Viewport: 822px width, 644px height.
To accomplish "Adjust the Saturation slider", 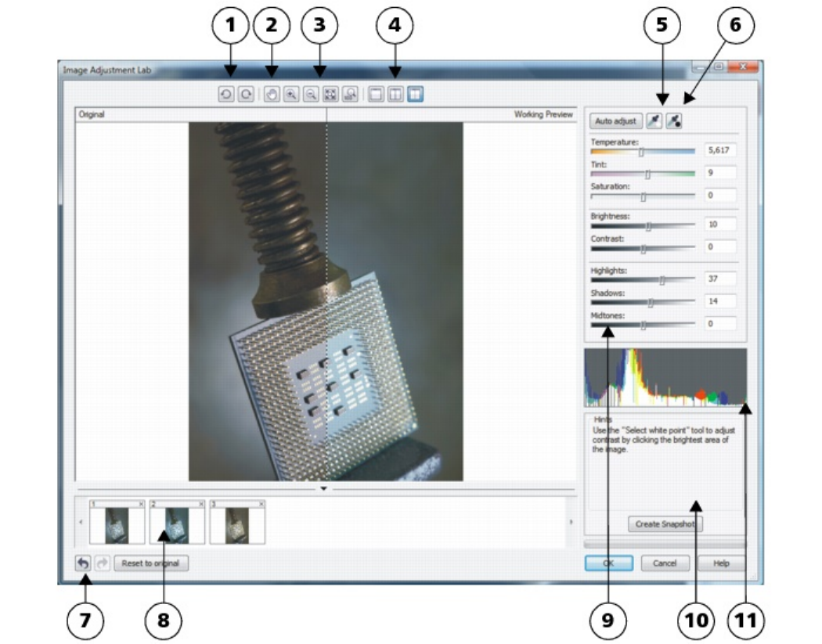I will pyautogui.click(x=643, y=196).
